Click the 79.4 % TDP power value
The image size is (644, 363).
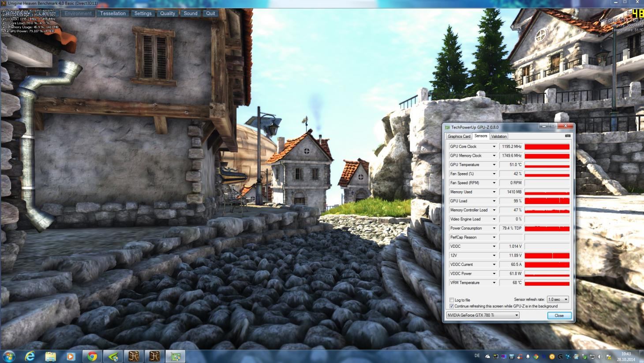point(511,228)
